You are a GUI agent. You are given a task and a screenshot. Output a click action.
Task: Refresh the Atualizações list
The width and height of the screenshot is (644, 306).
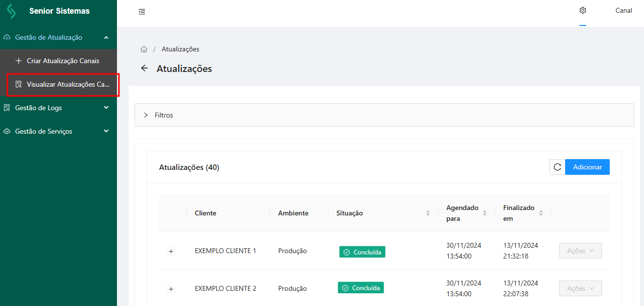pos(557,167)
